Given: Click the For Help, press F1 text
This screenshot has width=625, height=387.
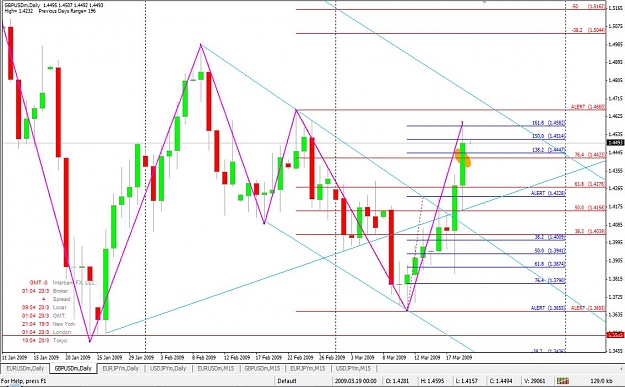Looking at the screenshot, I should click(x=24, y=381).
